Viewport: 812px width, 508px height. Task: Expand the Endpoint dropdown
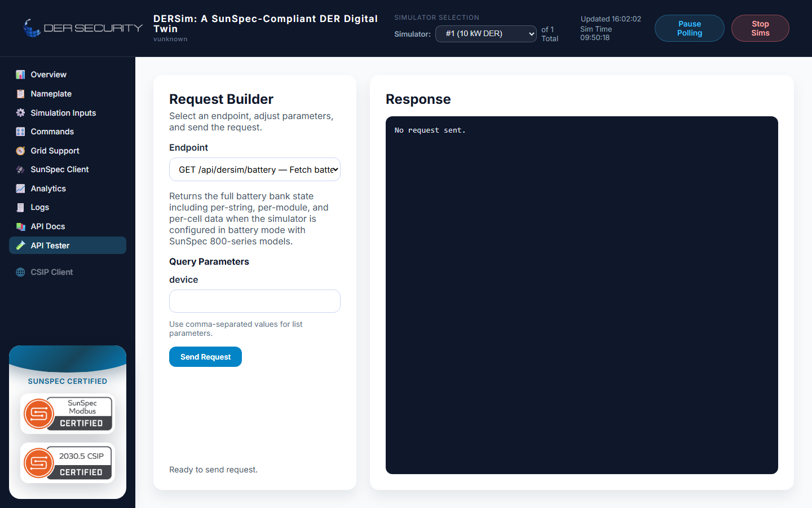[x=255, y=169]
